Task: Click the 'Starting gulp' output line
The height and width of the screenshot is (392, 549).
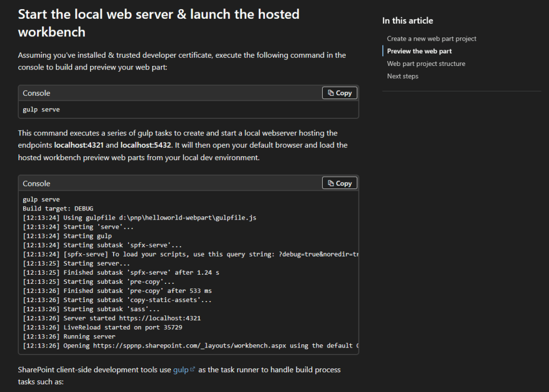Action: [67, 236]
